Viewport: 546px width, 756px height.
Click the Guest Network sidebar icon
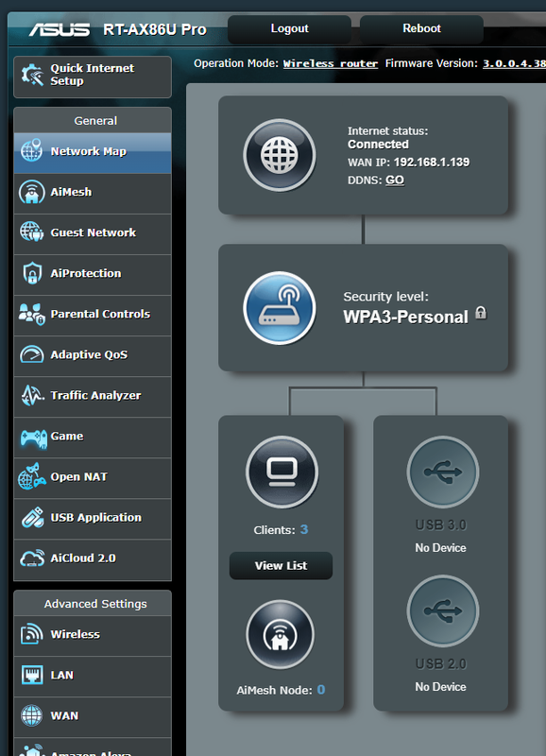pos(32,232)
